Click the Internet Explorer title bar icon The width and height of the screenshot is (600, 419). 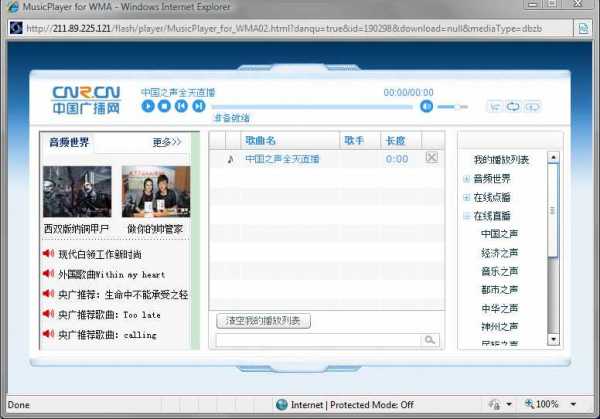[x=12, y=7]
